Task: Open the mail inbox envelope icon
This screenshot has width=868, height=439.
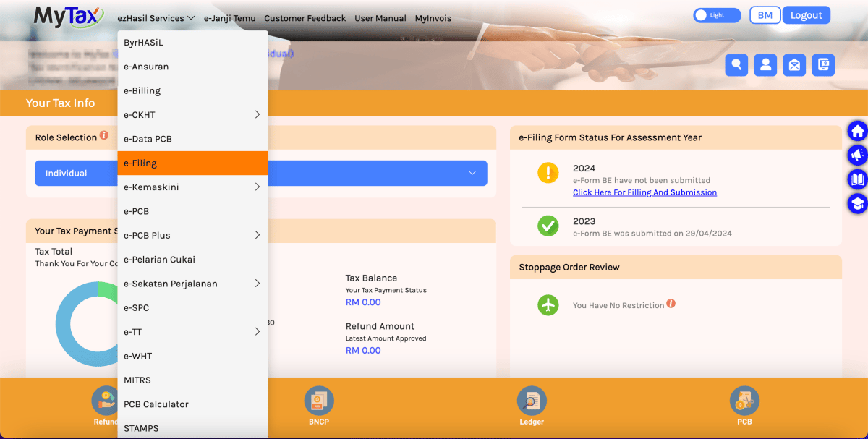Action: point(794,65)
